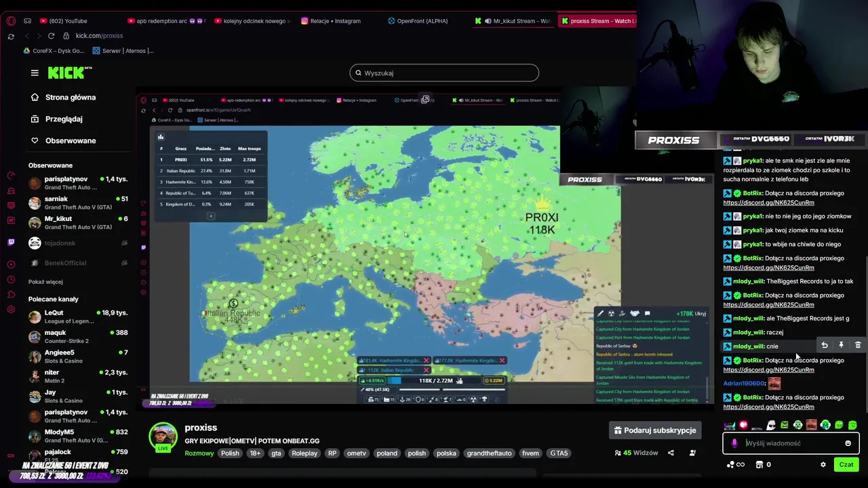The image size is (868, 488).
Task: Click the Roleplay tag
Action: click(x=304, y=453)
